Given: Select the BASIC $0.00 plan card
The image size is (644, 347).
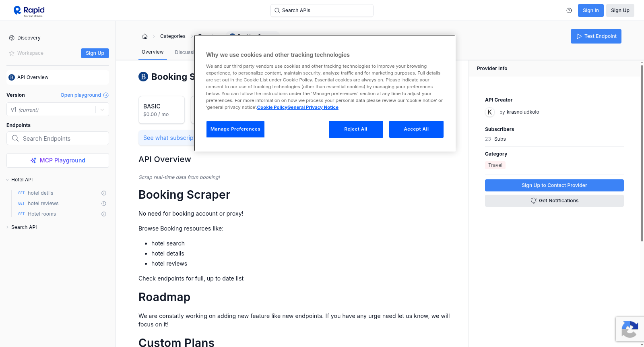Looking at the screenshot, I should (x=161, y=110).
